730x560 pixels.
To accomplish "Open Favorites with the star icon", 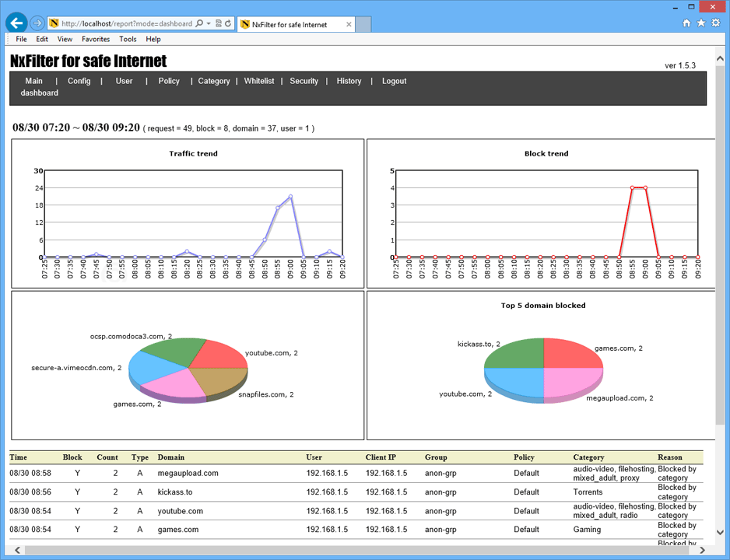I will pyautogui.click(x=701, y=23).
